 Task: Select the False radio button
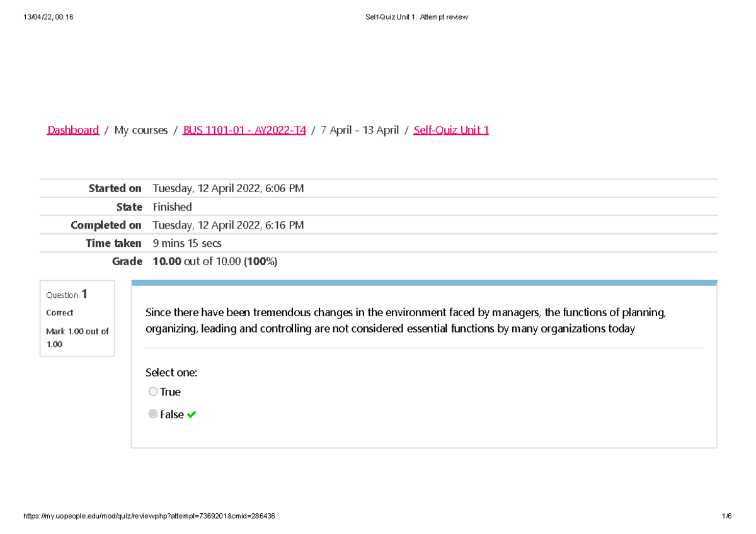(153, 414)
